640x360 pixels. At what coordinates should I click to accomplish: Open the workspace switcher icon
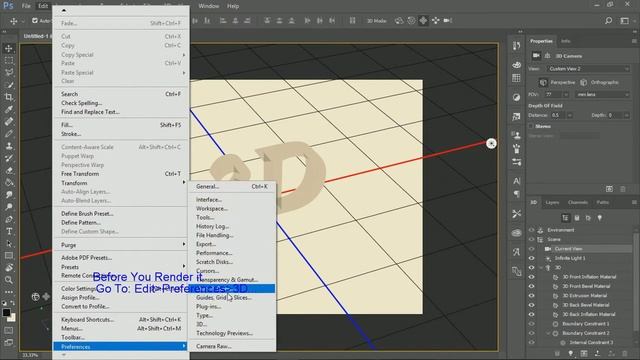coord(624,20)
